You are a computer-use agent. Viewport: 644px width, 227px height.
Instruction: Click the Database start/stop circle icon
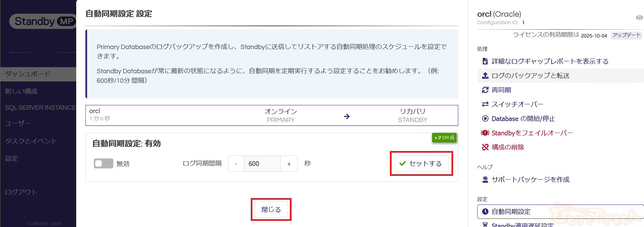(485, 119)
